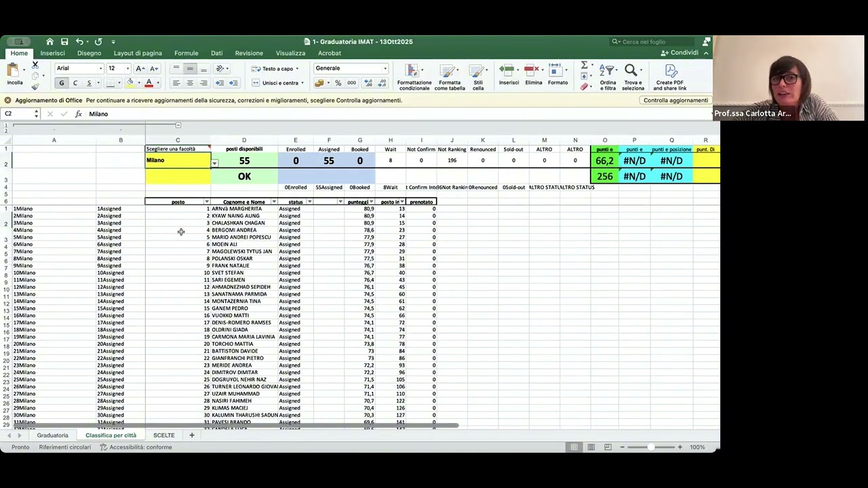This screenshot has height=488, width=868.
Task: Cut selection with the scissors icon
Action: [35, 65]
